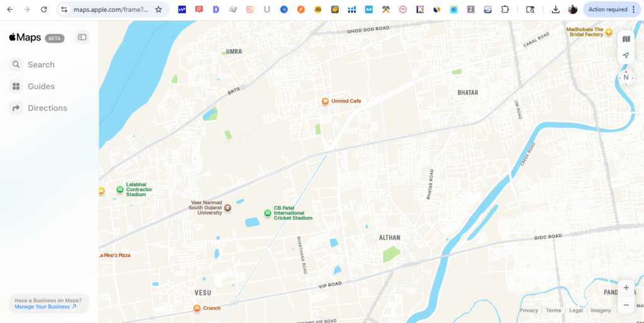
Task: Select the Unvind Cafe map marker
Action: 325,101
